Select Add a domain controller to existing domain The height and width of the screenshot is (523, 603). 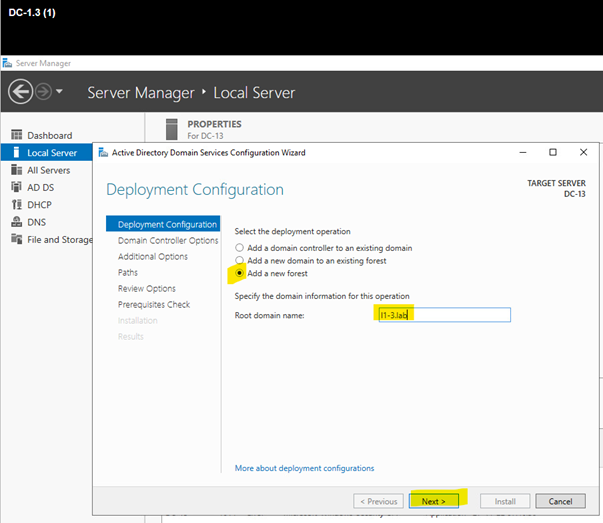point(240,248)
